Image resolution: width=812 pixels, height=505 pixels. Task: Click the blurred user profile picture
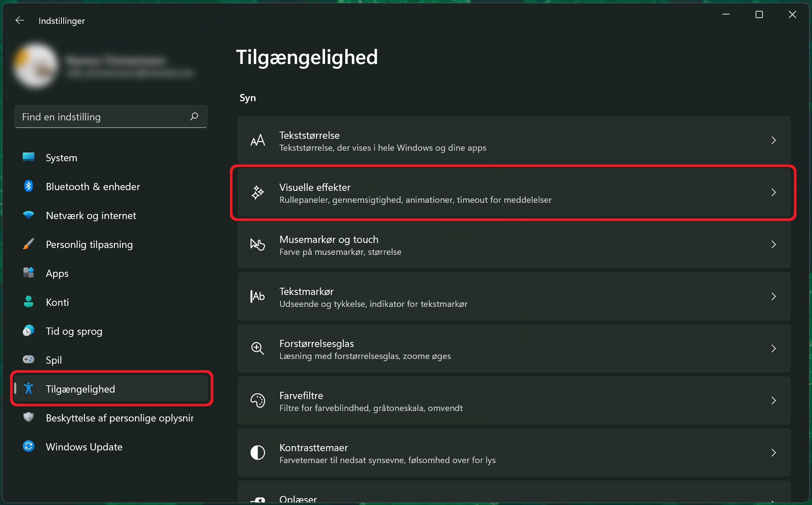click(x=35, y=66)
